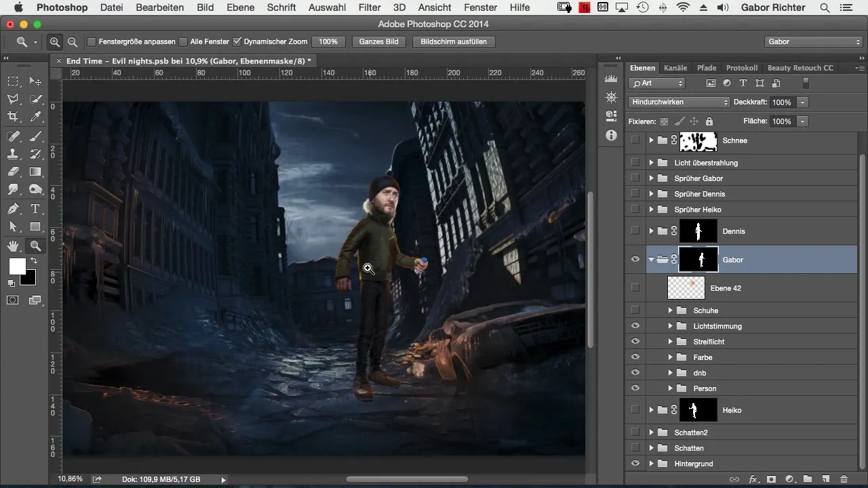Image resolution: width=868 pixels, height=488 pixels.
Task: Select the Horizontal Type tool
Action: click(x=35, y=209)
